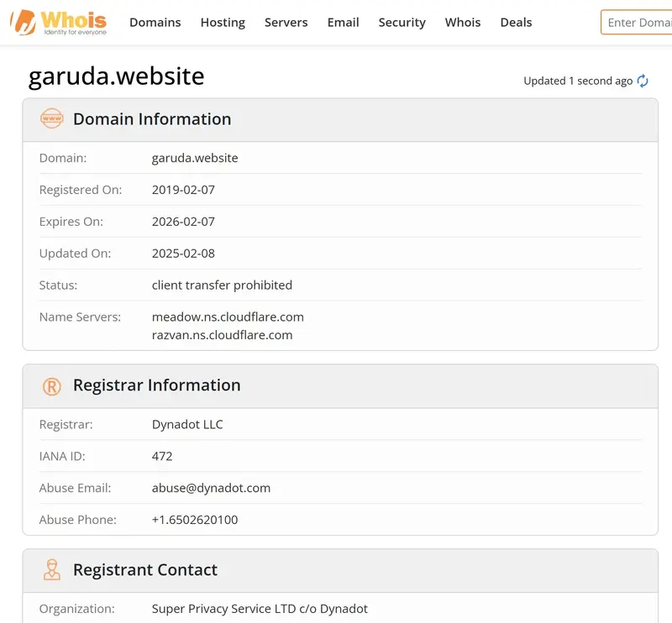Image resolution: width=672 pixels, height=623 pixels.
Task: Click the person icon in Registrant Contact
Action: click(x=52, y=570)
